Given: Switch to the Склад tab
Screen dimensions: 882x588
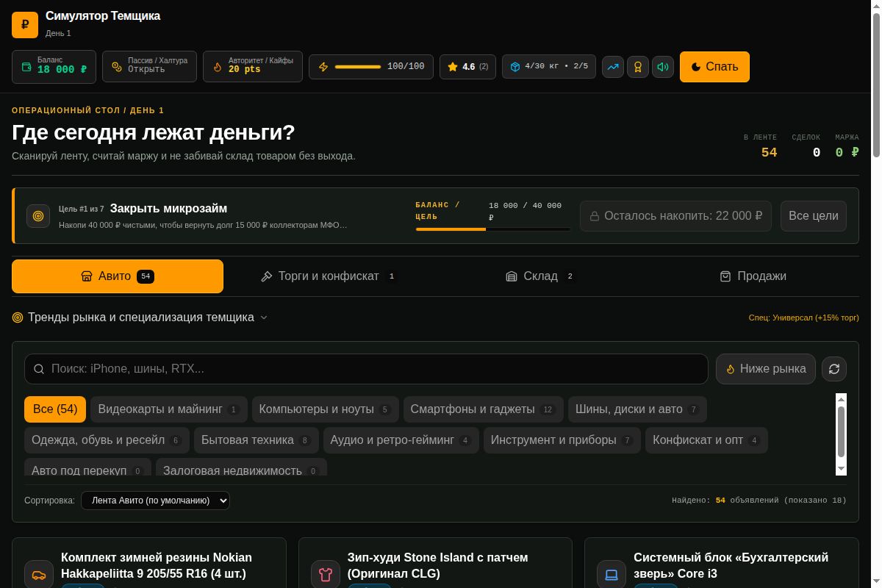Looking at the screenshot, I should tap(541, 276).
